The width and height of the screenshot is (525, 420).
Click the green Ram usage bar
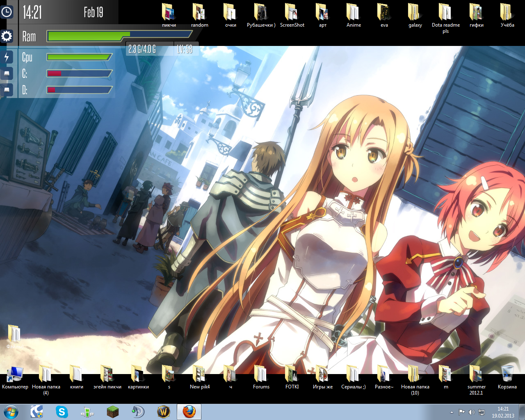click(x=89, y=37)
